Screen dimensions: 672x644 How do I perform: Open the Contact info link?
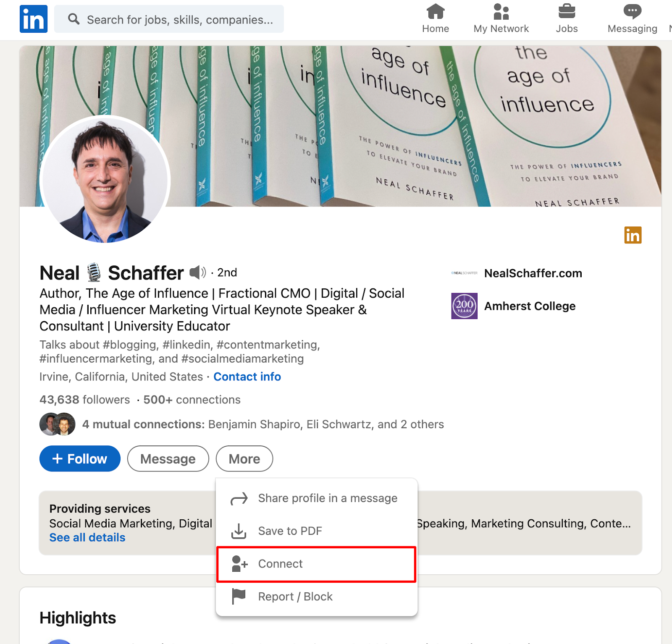coord(247,377)
